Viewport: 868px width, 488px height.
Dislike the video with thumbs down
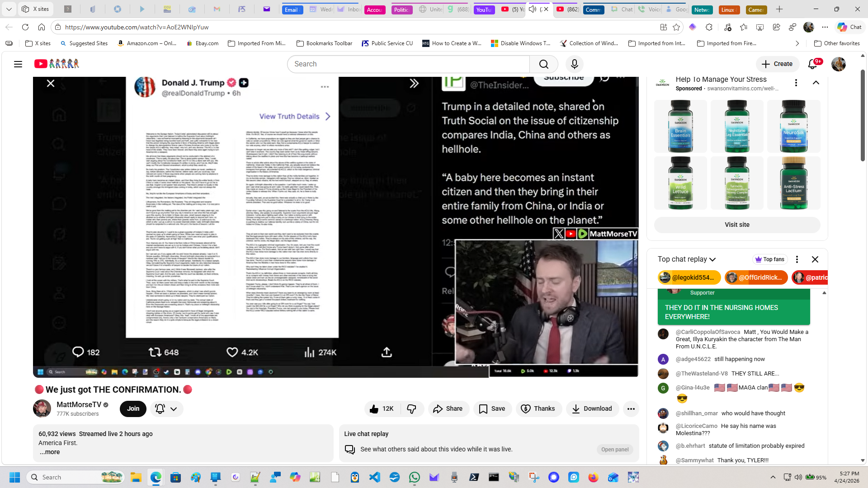(x=411, y=409)
